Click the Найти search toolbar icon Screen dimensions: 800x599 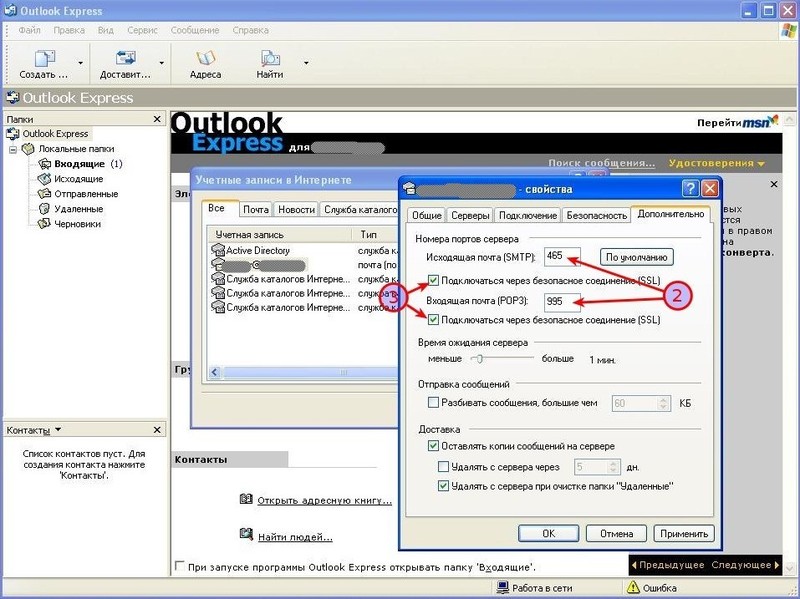[x=270, y=58]
